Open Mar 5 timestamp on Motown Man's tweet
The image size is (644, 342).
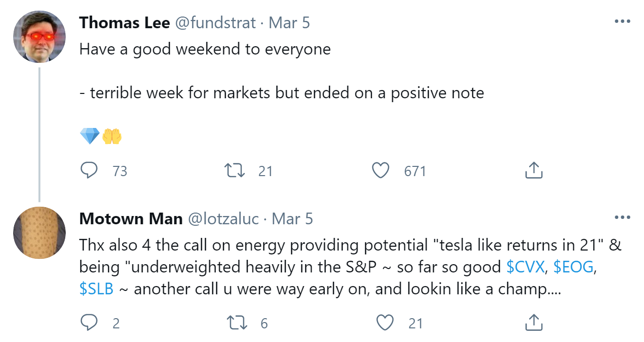coord(292,218)
